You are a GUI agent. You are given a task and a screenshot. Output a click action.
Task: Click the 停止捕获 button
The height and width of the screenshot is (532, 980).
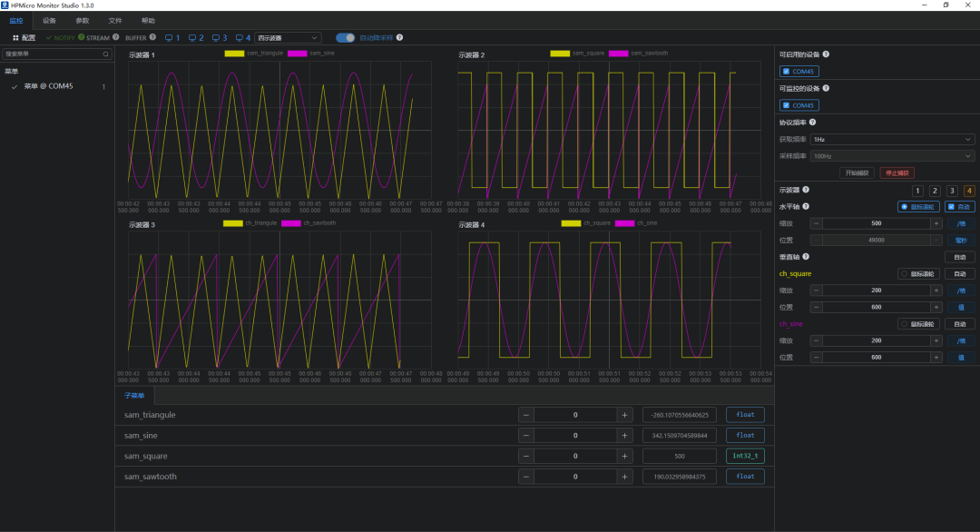pos(896,172)
